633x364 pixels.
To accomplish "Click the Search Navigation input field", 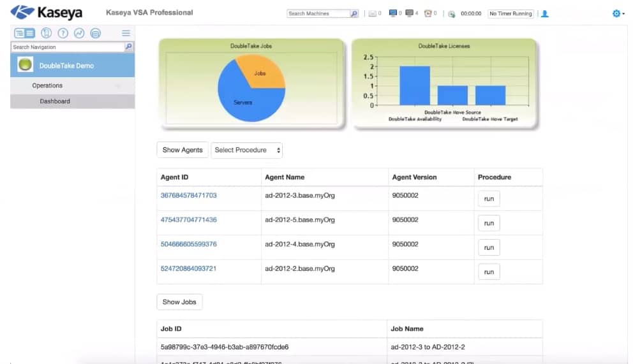I will pos(67,47).
